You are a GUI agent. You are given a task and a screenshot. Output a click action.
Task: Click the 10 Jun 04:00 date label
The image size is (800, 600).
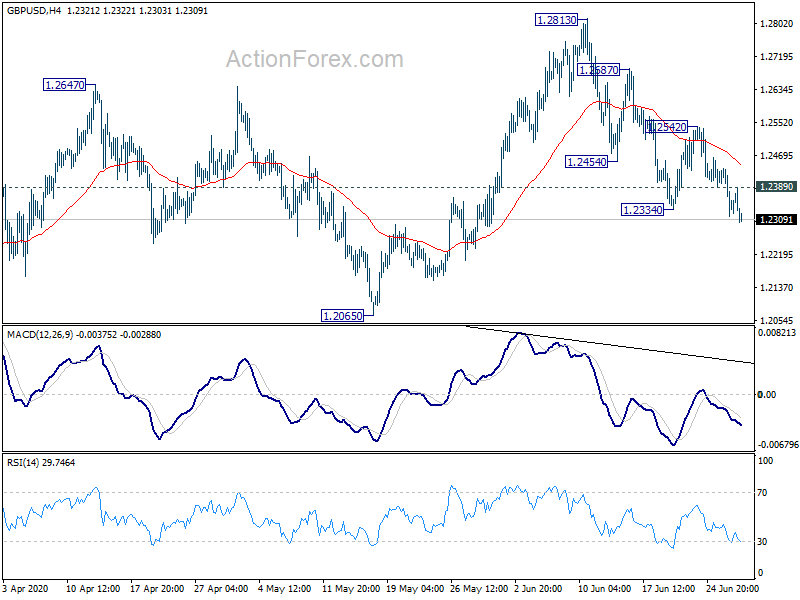click(604, 589)
